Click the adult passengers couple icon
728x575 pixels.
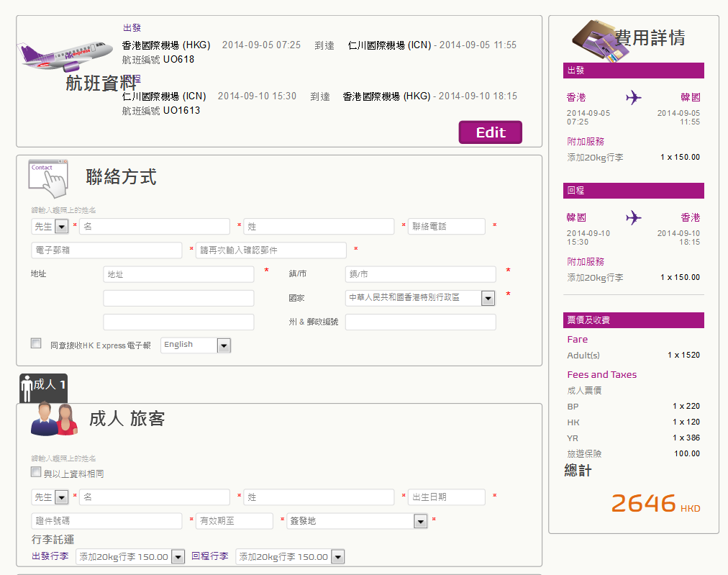click(54, 420)
